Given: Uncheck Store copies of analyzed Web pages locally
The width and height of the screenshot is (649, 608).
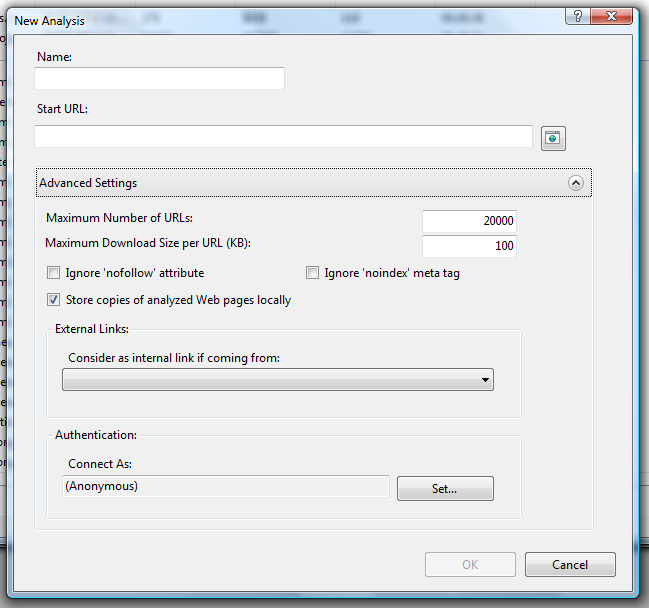Looking at the screenshot, I should coord(53,299).
